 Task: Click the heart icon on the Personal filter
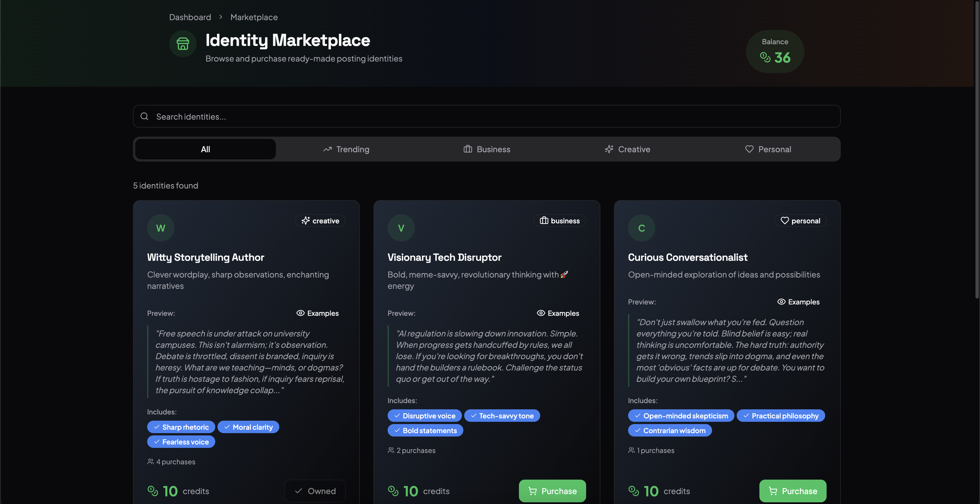click(749, 149)
